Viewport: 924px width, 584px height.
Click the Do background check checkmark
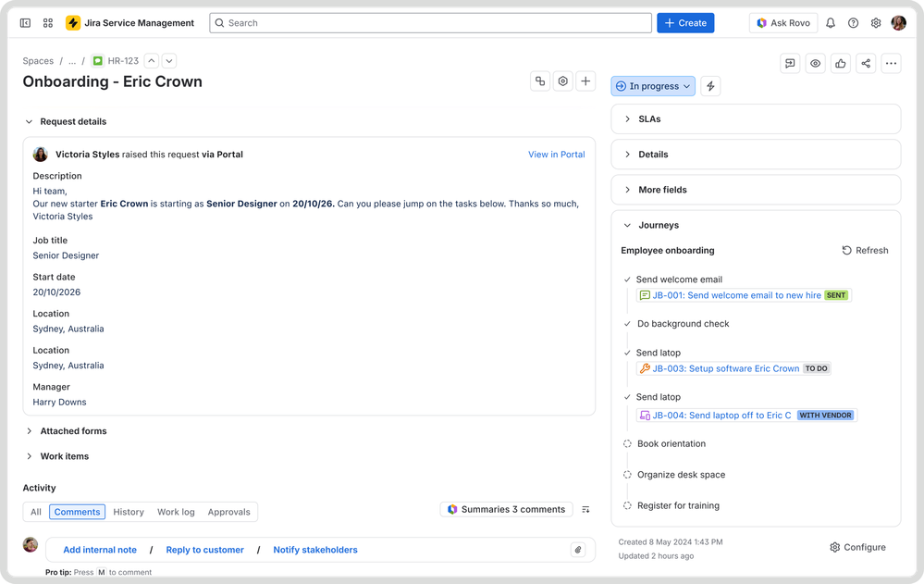coord(628,324)
